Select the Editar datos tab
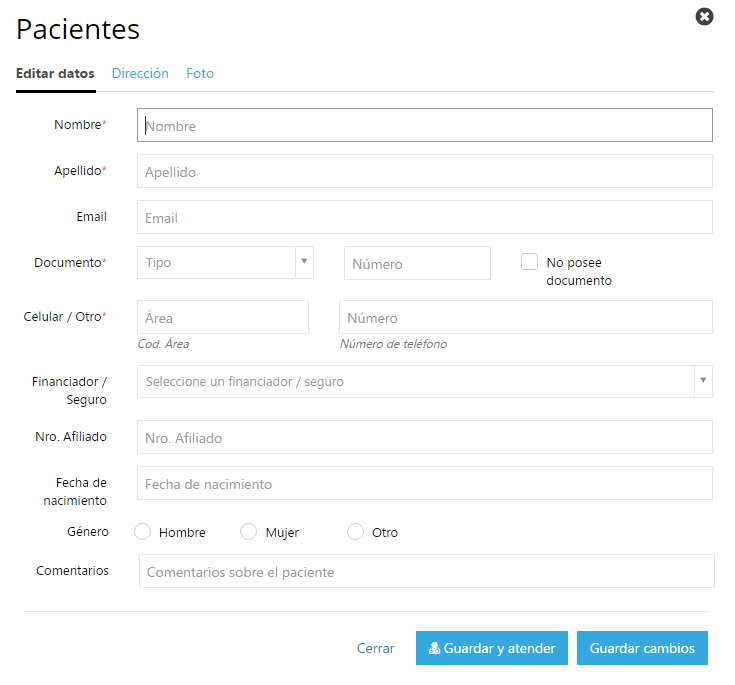This screenshot has width=735, height=685. point(55,74)
